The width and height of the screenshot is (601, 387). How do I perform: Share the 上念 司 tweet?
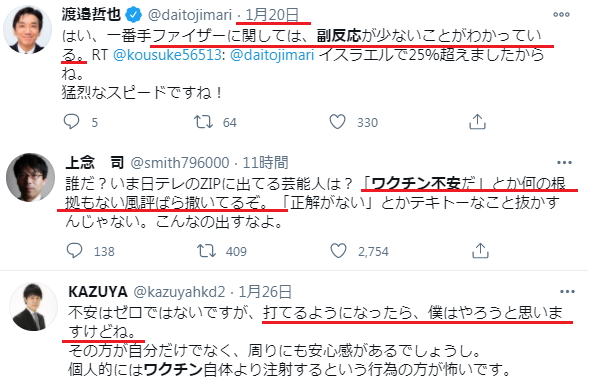[x=480, y=251]
